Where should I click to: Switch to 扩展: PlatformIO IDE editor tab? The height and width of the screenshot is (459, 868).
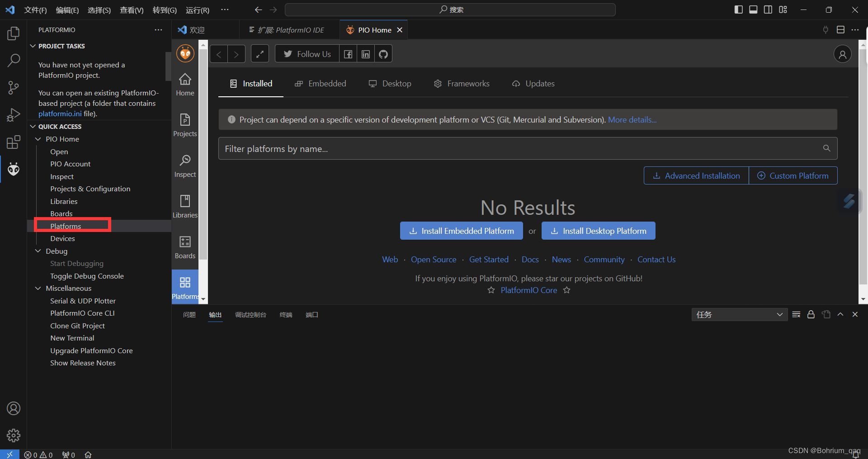click(x=289, y=30)
